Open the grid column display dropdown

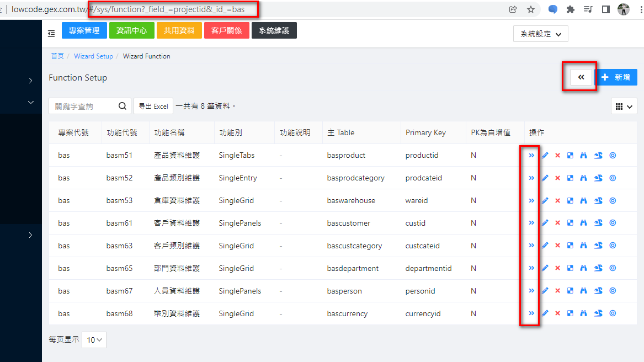624,107
